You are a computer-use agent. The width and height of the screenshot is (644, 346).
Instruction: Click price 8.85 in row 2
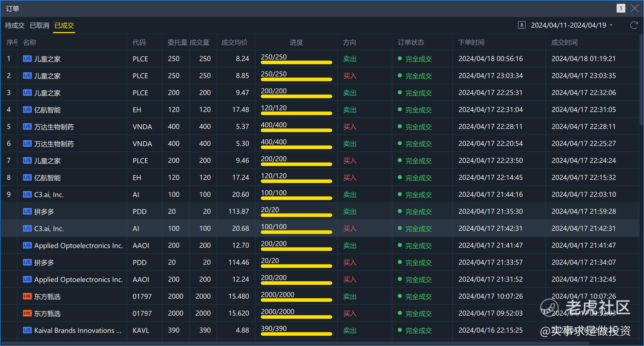[x=243, y=76]
